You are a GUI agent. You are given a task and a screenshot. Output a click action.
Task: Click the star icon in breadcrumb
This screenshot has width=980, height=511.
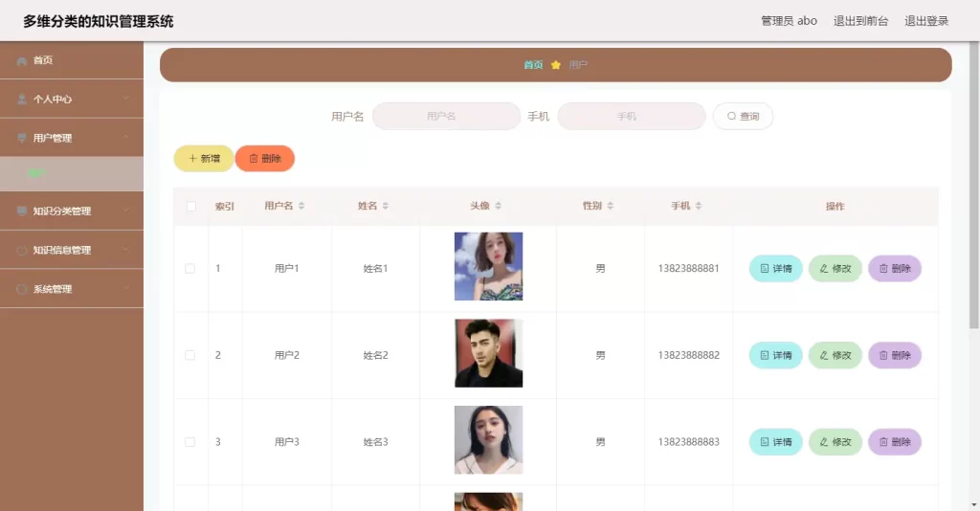(556, 65)
